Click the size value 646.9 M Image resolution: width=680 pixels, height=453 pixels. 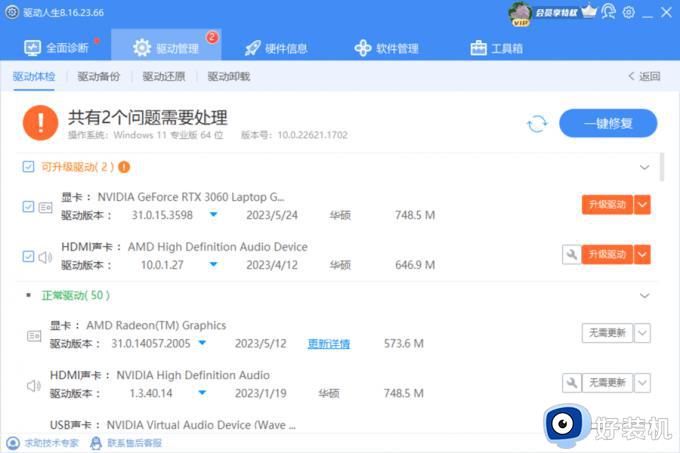coord(415,265)
